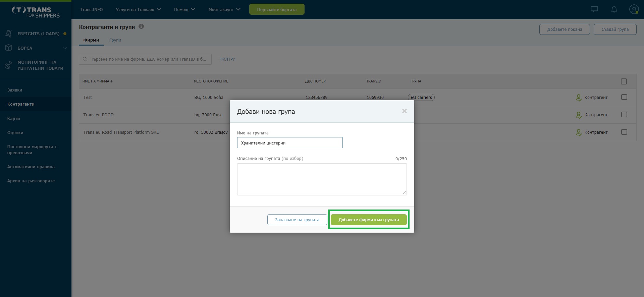
Task: Click the BG, 1000 Sofia location cell
Action: (x=209, y=97)
